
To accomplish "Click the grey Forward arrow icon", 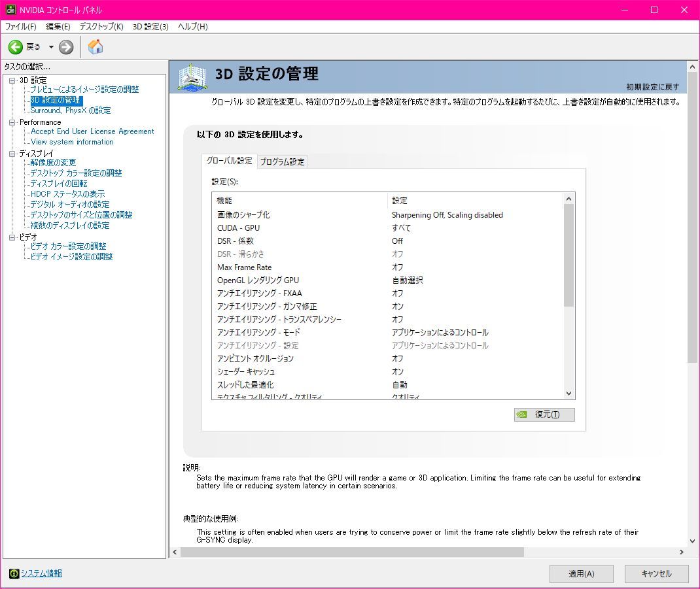I will [66, 47].
